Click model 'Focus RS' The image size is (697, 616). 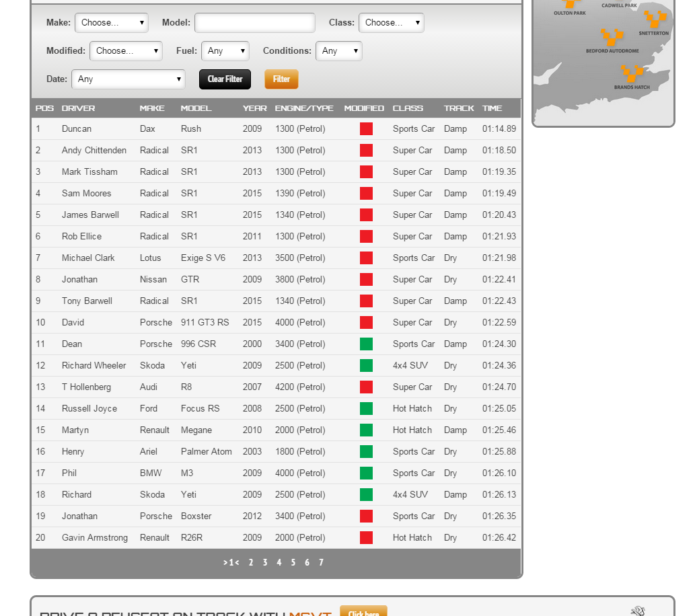(x=200, y=408)
